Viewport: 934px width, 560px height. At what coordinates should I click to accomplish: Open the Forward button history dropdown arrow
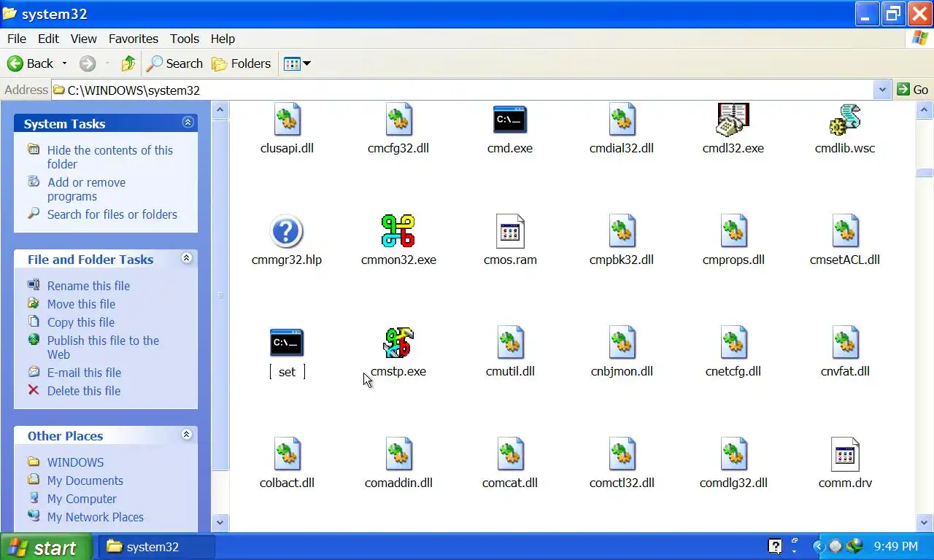coord(107,63)
